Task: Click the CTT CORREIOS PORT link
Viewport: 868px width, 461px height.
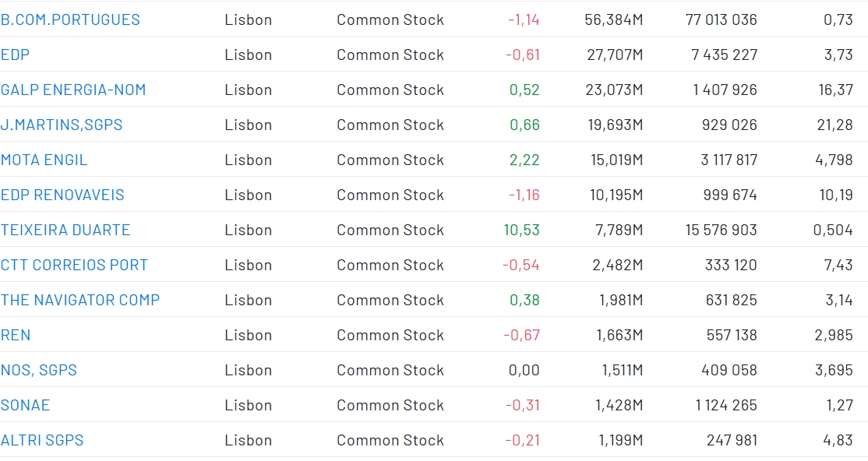Action: (74, 265)
